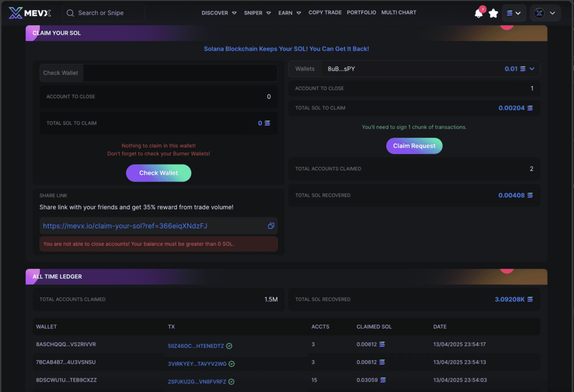Focus the Check Wallet address field
This screenshot has width=574, height=392.
(x=180, y=73)
